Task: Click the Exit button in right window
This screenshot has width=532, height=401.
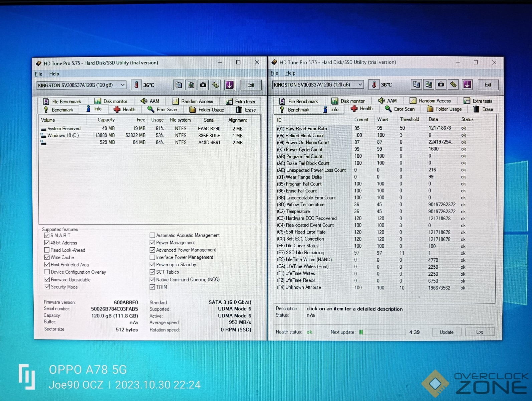Action: point(488,85)
